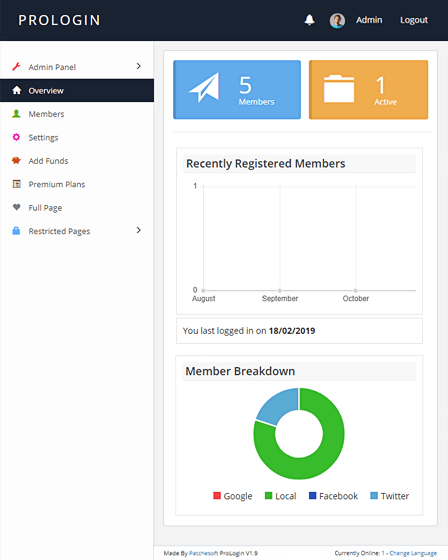
Task: Open the Members sidebar item
Action: click(77, 114)
